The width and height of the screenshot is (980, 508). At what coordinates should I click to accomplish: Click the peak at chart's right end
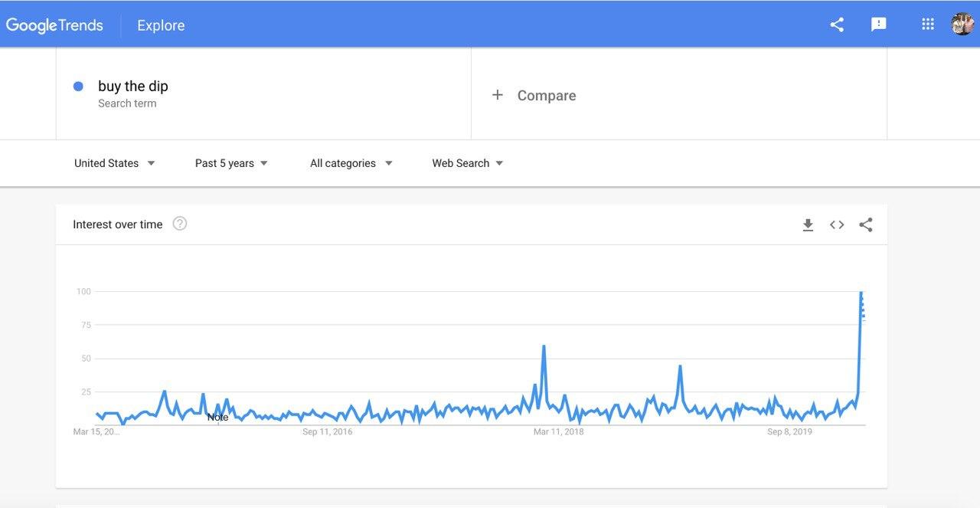coord(861,293)
